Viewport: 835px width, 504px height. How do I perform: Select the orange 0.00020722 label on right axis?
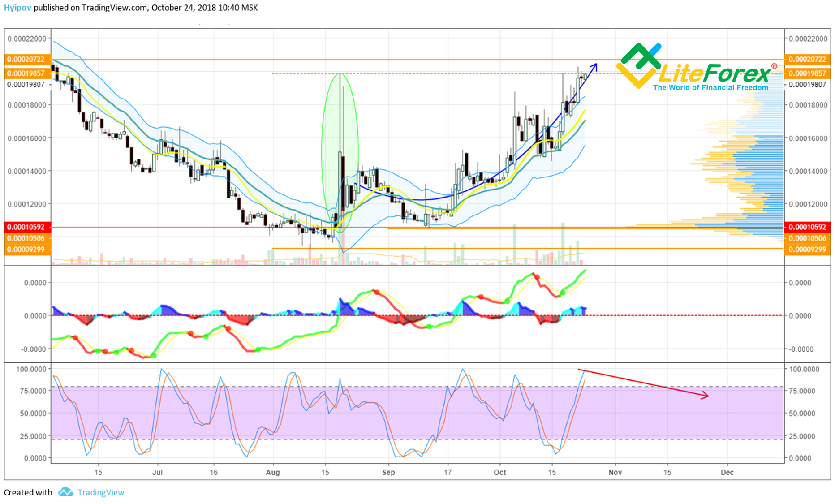pyautogui.click(x=807, y=59)
